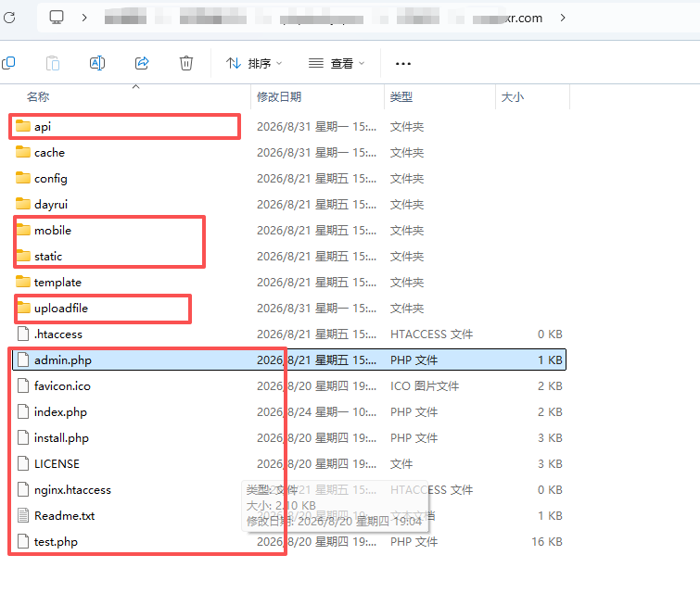Open the 排序 sort dropdown
Screen dimensions: 700x593
tap(253, 63)
